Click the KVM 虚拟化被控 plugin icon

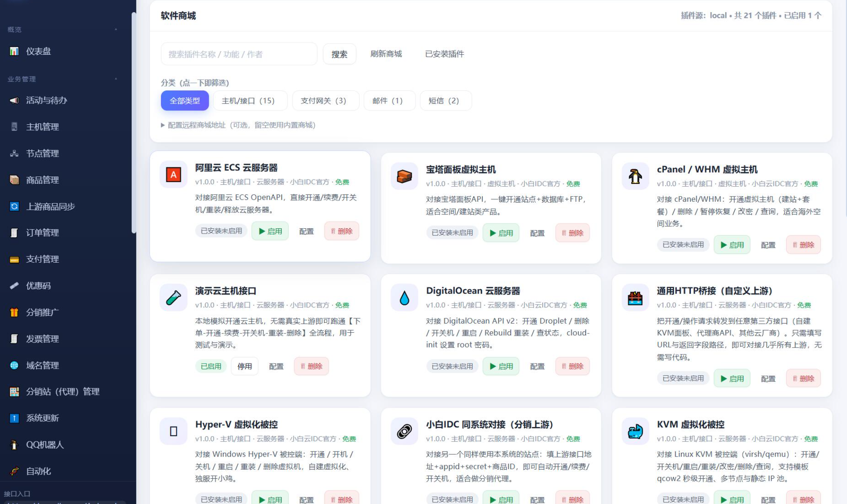point(635,431)
